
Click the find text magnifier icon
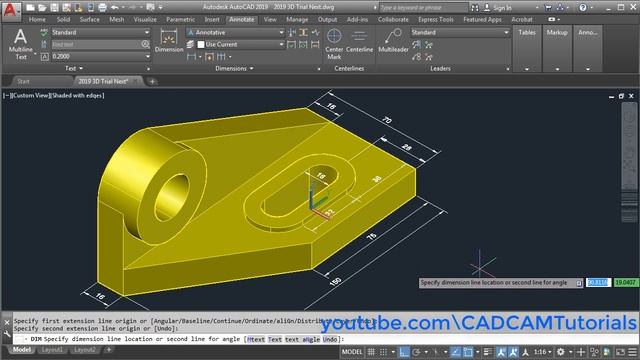145,44
